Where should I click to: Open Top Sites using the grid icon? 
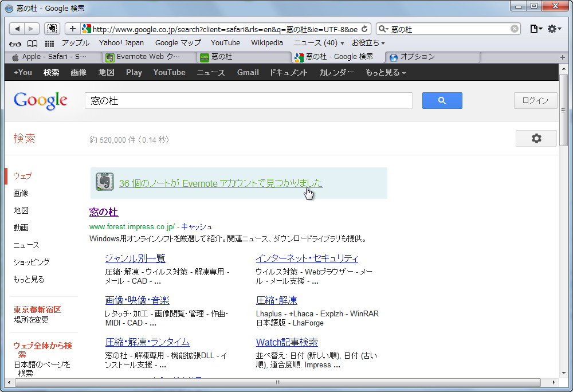click(x=49, y=43)
